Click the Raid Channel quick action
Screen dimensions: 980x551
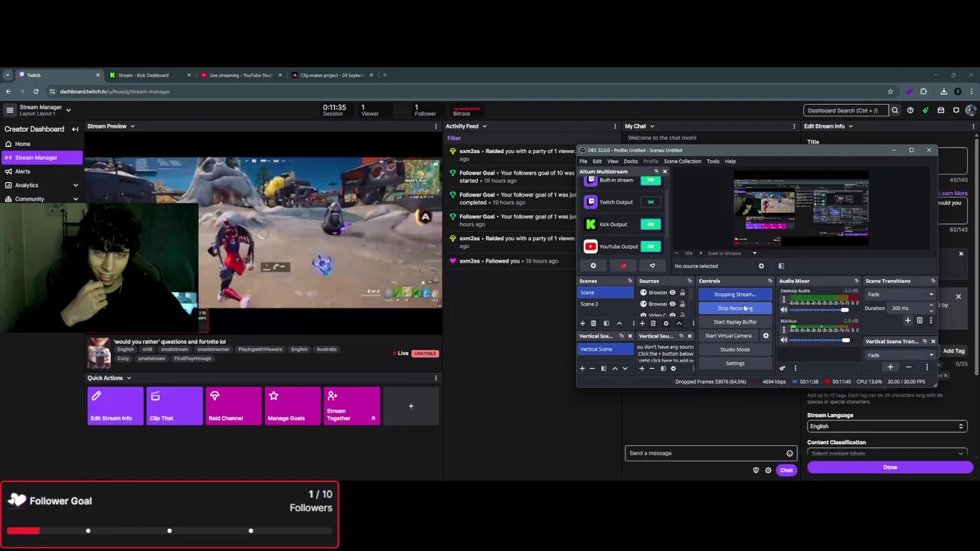pos(234,406)
